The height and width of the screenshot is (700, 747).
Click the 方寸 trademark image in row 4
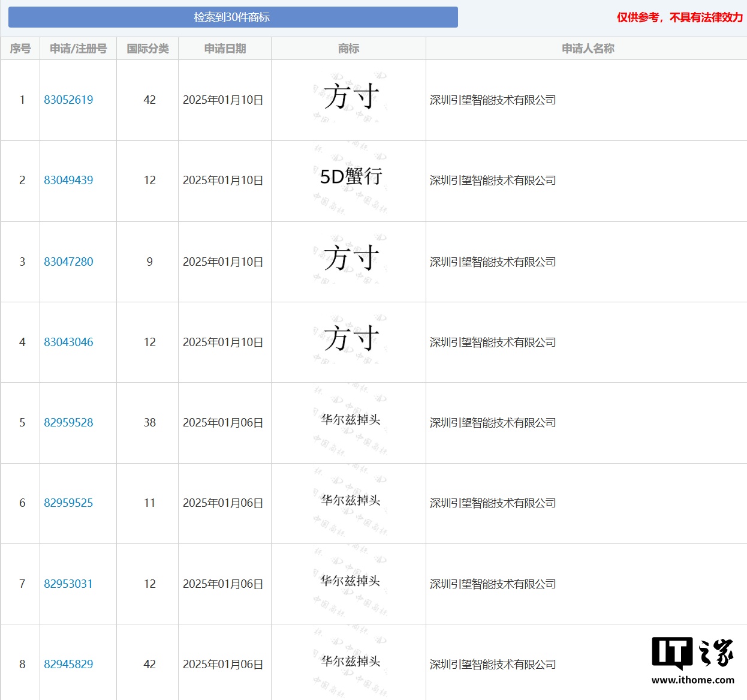tap(350, 340)
